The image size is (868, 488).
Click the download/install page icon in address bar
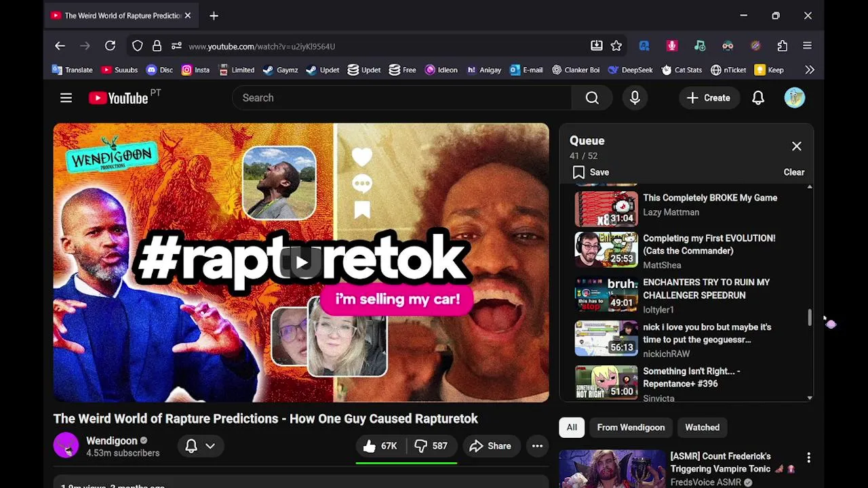point(596,46)
